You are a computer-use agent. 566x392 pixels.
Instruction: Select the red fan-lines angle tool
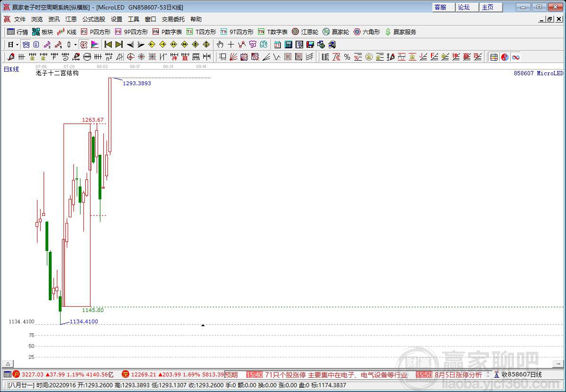(x=233, y=57)
